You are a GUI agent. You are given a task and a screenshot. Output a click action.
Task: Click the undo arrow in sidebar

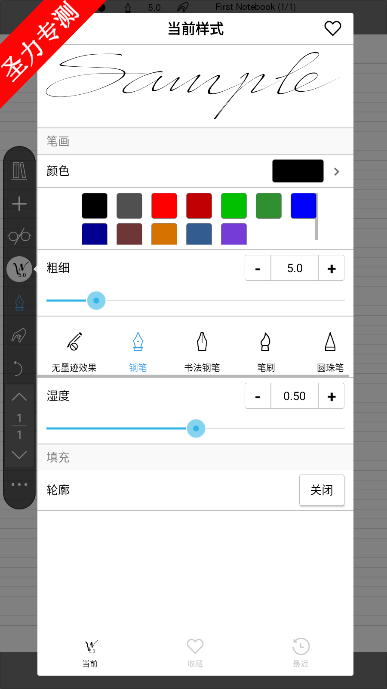[x=18, y=368]
